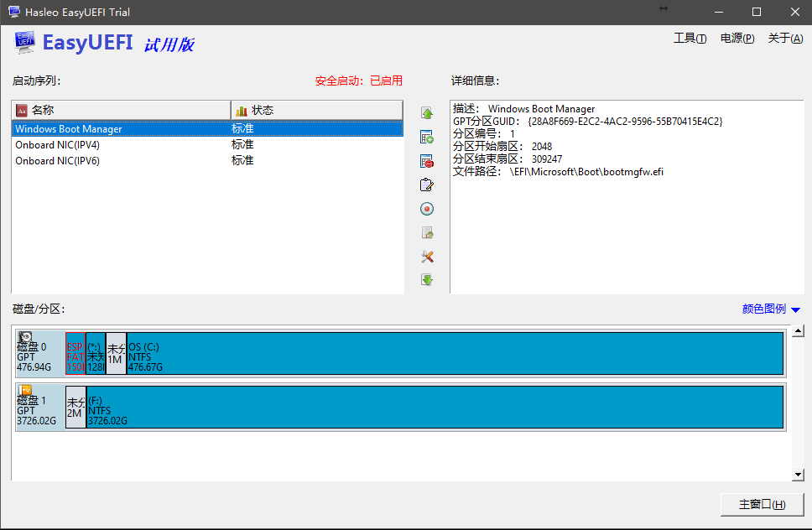Image resolution: width=812 pixels, height=530 pixels.
Task: Click the grayed page refresh icon
Action: [x=427, y=233]
